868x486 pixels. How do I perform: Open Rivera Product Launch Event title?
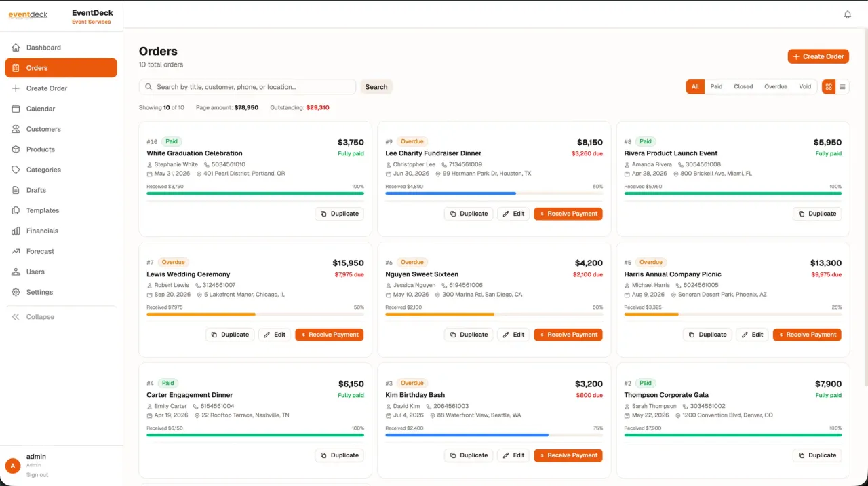671,153
